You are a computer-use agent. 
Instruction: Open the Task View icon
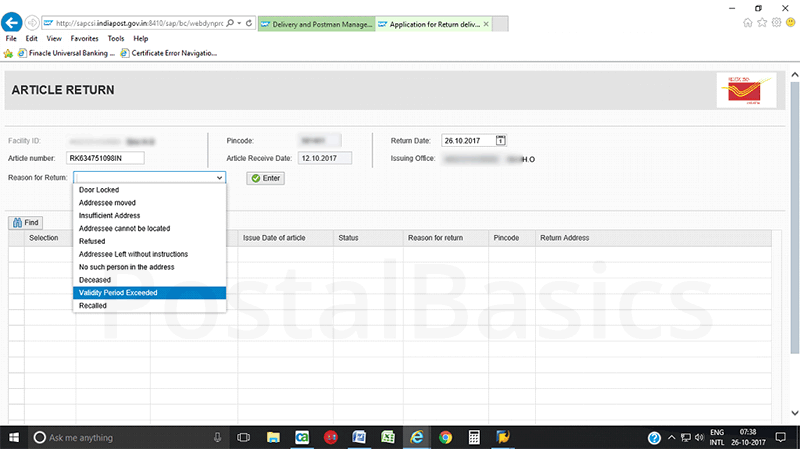click(x=243, y=437)
